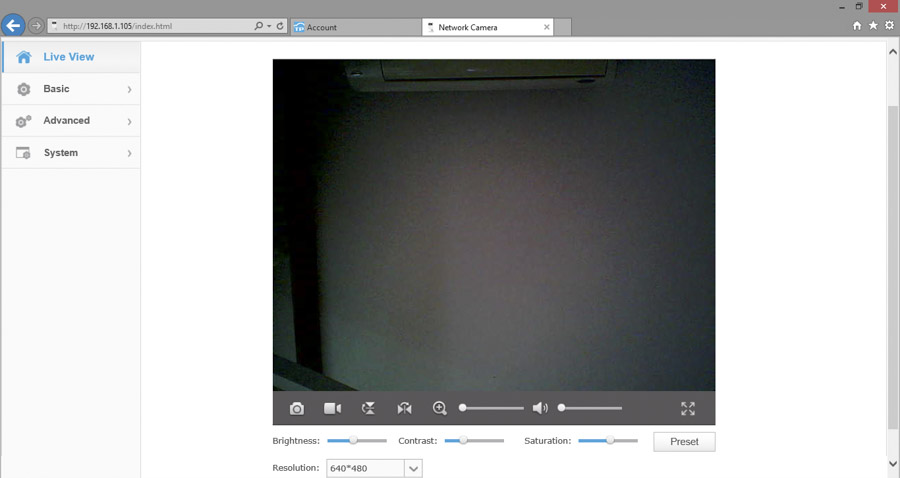Take a snapshot with the camera icon
The height and width of the screenshot is (478, 900).
pos(297,409)
